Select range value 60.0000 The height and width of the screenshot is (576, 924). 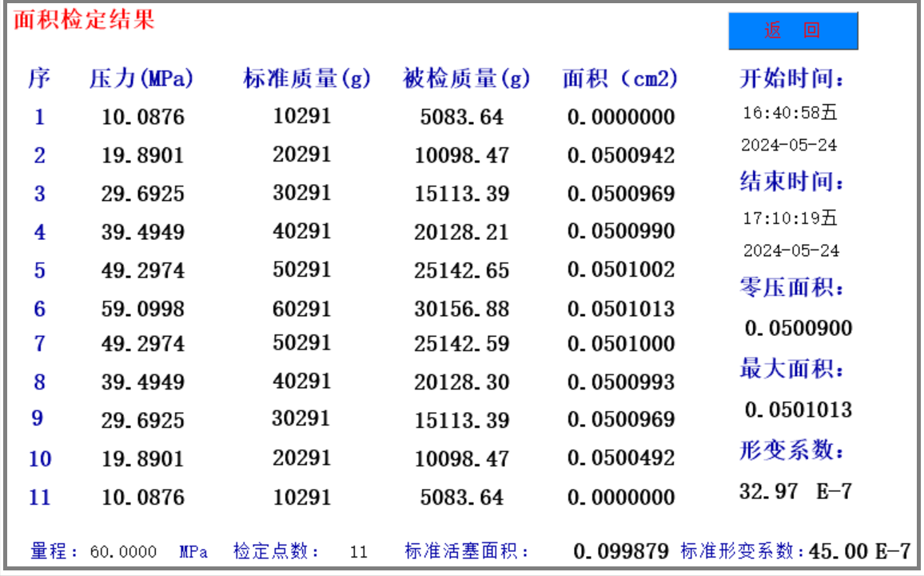click(123, 553)
